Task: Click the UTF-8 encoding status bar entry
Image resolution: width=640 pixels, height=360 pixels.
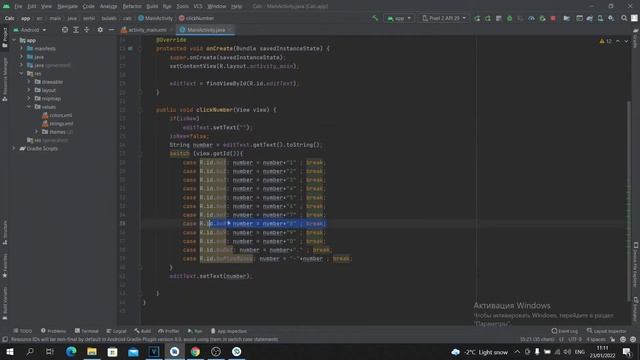Action: click(x=575, y=339)
